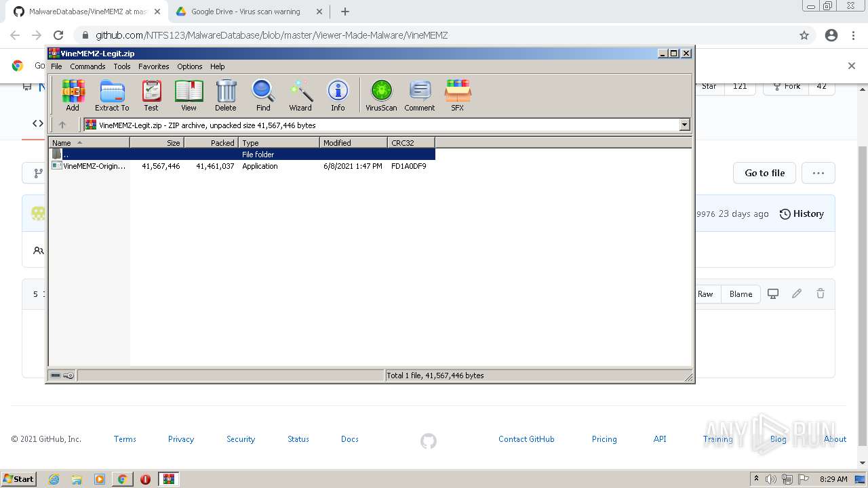Delete the file with GitHub trash icon
868x488 pixels.
821,293
